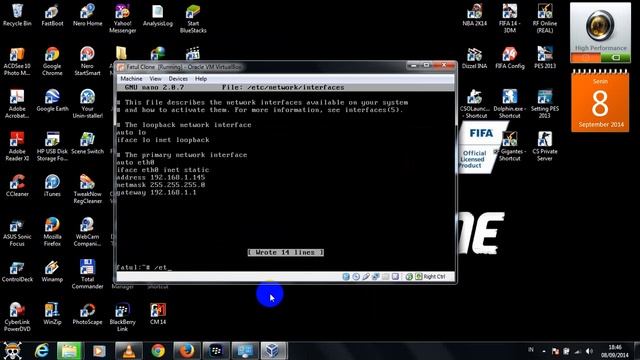Click the optical drive icon in VM status bar
Screen dimensions: 640x360
(x=356, y=277)
